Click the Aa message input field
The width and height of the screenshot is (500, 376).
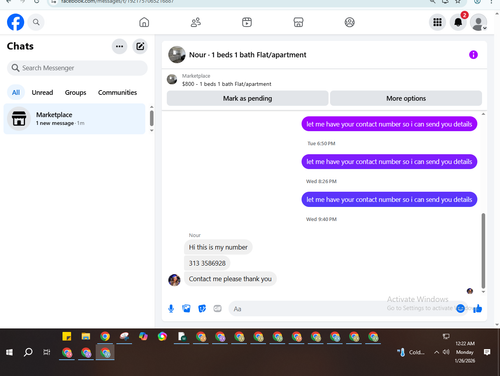coord(347,309)
